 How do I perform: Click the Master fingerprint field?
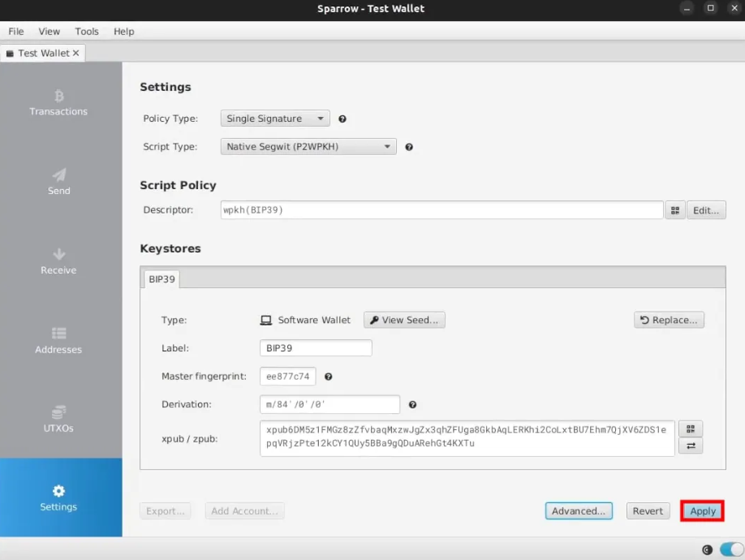pyautogui.click(x=288, y=377)
